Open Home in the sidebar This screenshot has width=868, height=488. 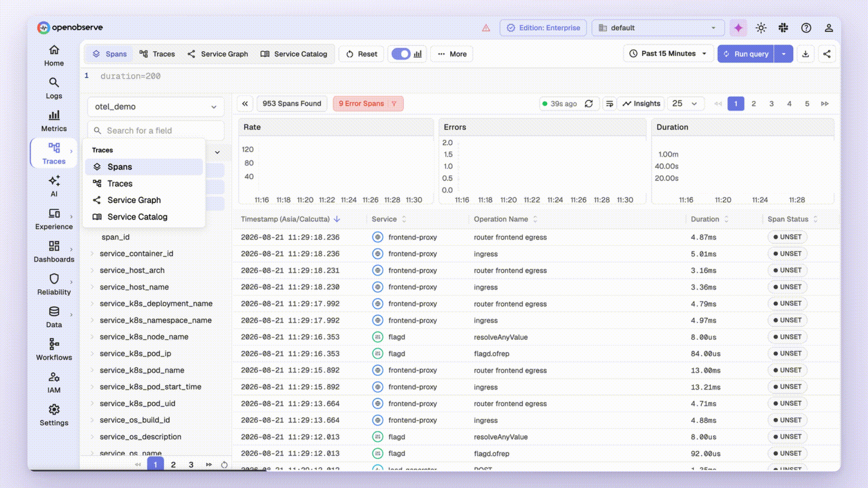[54, 56]
